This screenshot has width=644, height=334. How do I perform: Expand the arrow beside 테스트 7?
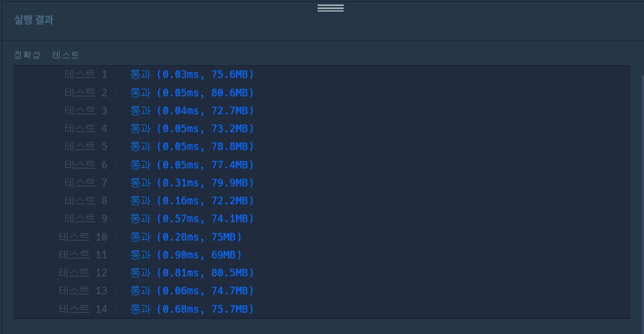click(x=118, y=183)
